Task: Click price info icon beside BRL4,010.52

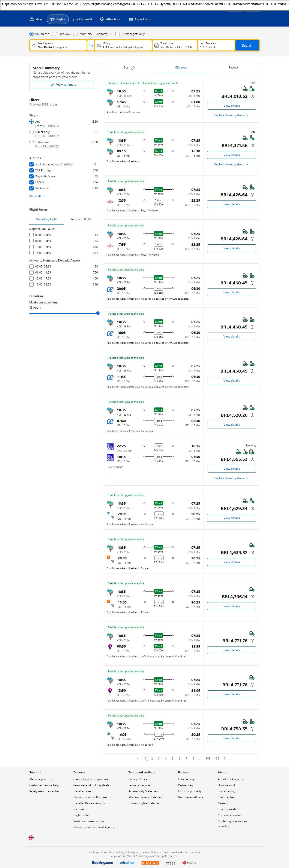Action: (252, 96)
